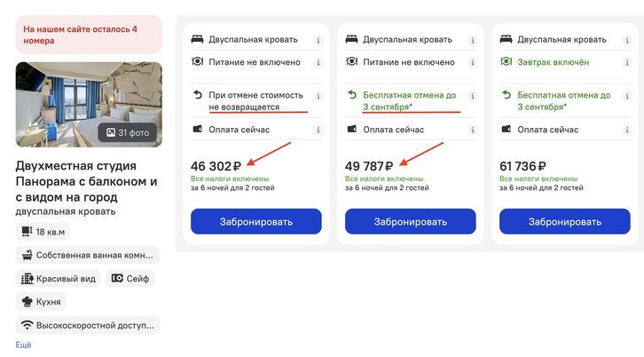Book the 49 787 ₽ free cancellation rate
This screenshot has height=357, width=644.
click(410, 221)
